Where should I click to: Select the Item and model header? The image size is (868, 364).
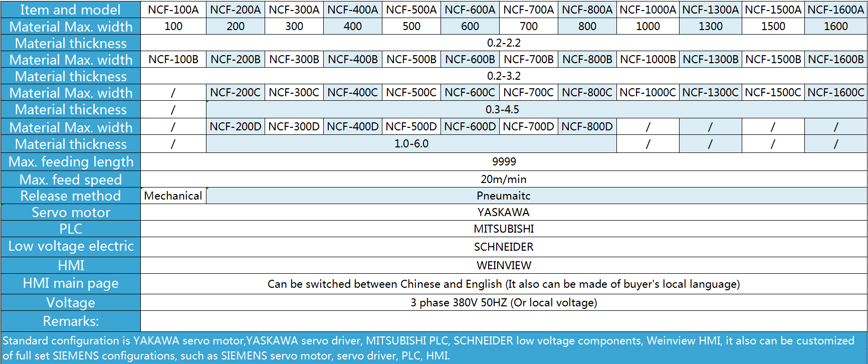(x=71, y=10)
